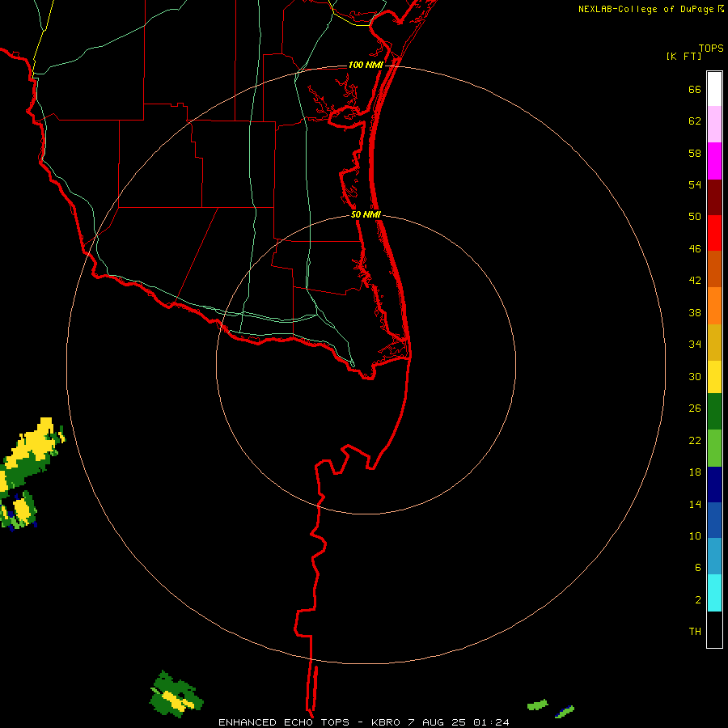Click the light blue 6 kft swatch
The height and width of the screenshot is (728, 728).
point(714,557)
